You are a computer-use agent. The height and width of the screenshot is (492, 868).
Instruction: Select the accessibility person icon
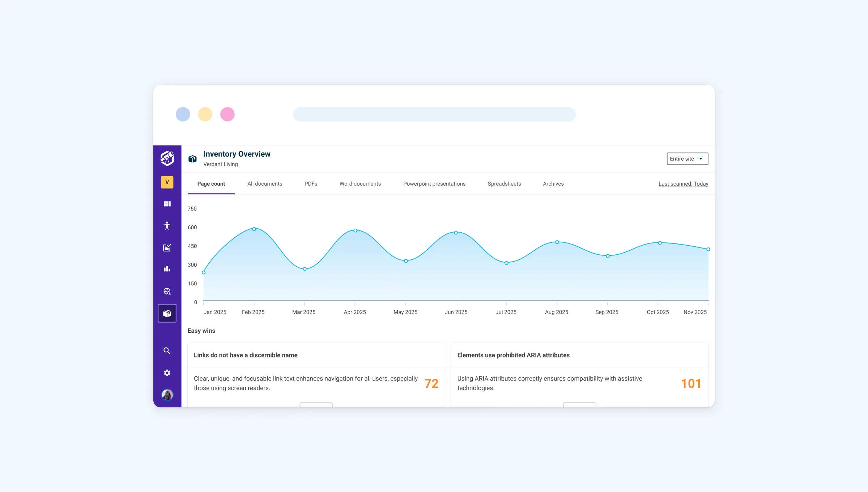tap(167, 226)
